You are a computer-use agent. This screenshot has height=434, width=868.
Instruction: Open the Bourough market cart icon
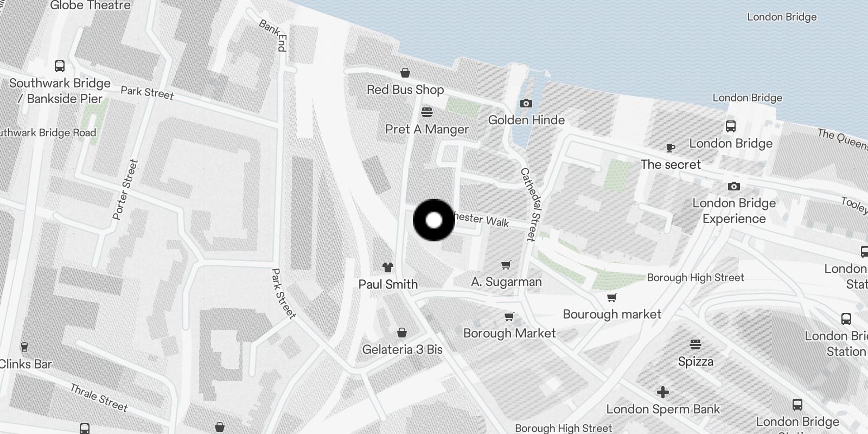[x=612, y=297]
